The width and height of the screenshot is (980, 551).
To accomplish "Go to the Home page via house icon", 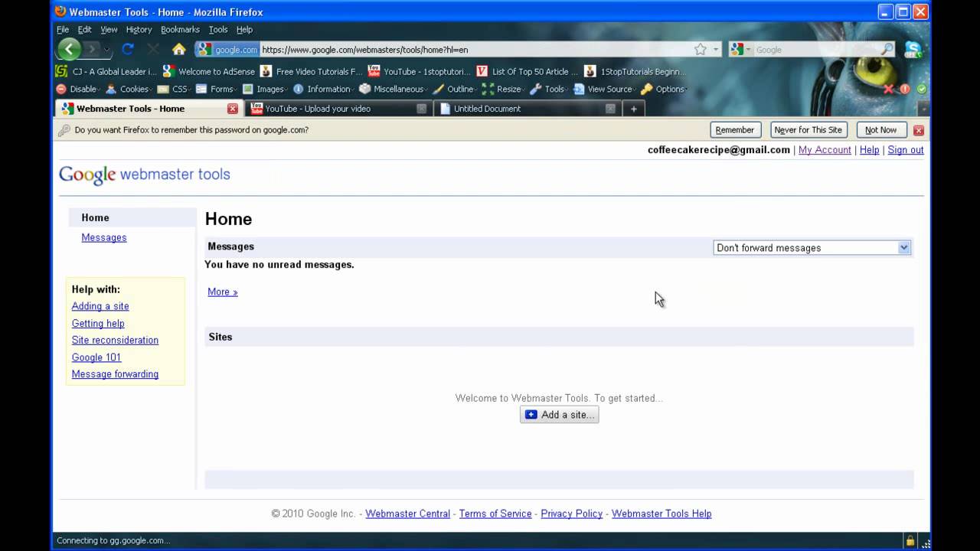I will (x=179, y=50).
